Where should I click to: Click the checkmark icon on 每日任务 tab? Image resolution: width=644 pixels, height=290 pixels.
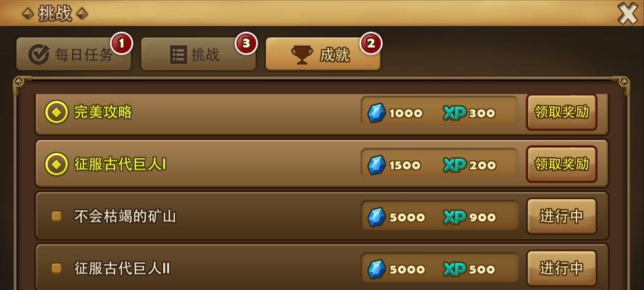(38, 55)
